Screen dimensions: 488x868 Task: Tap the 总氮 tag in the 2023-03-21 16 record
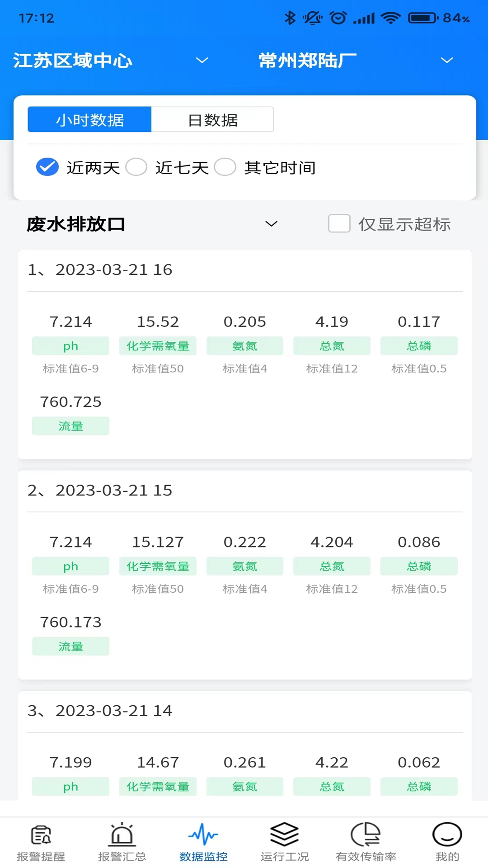332,346
